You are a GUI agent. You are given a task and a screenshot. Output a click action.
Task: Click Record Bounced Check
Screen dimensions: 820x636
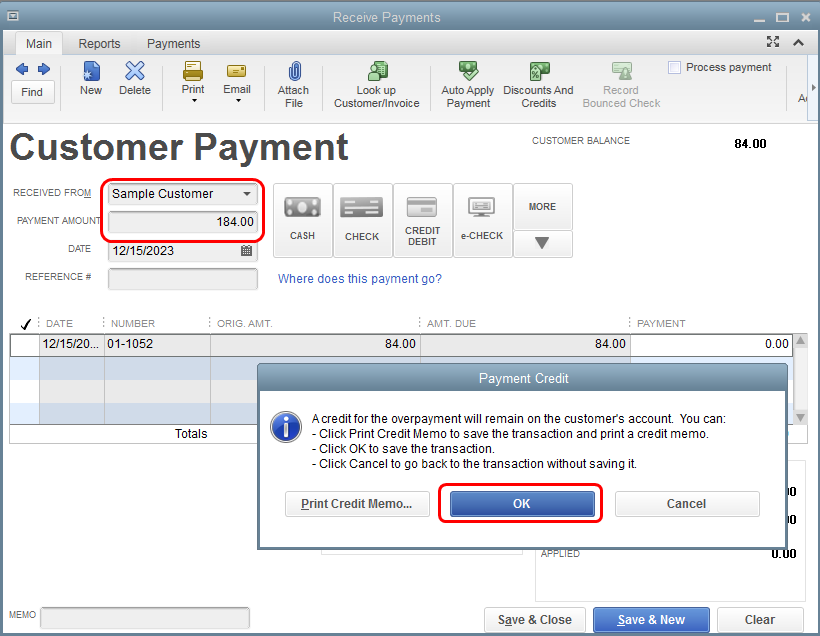pos(621,84)
